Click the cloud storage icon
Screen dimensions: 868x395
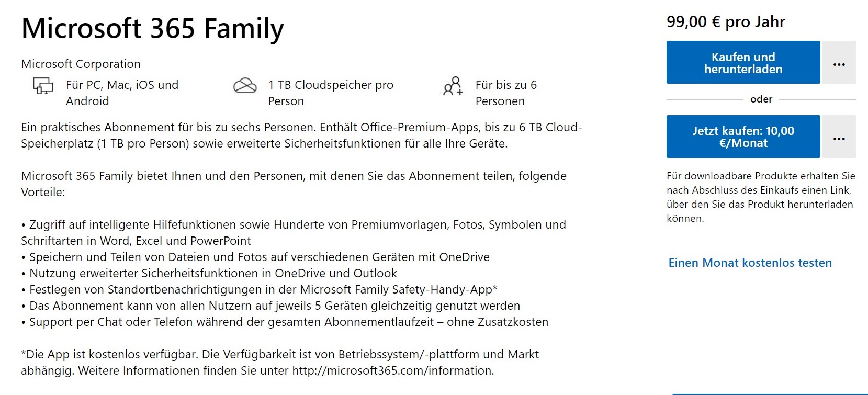click(245, 86)
